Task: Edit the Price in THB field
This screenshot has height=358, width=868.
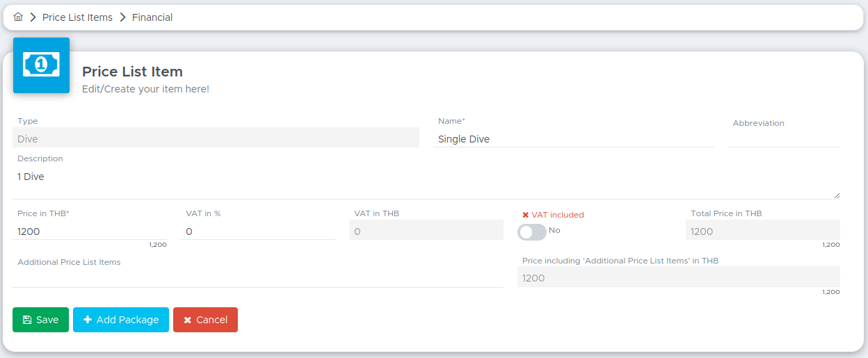Action: tap(90, 231)
